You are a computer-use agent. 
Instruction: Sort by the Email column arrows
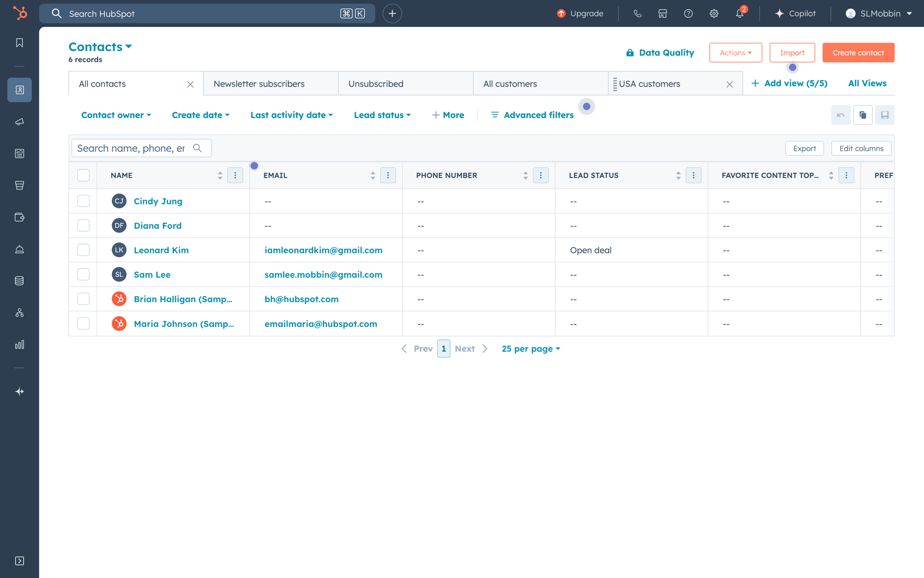[372, 175]
